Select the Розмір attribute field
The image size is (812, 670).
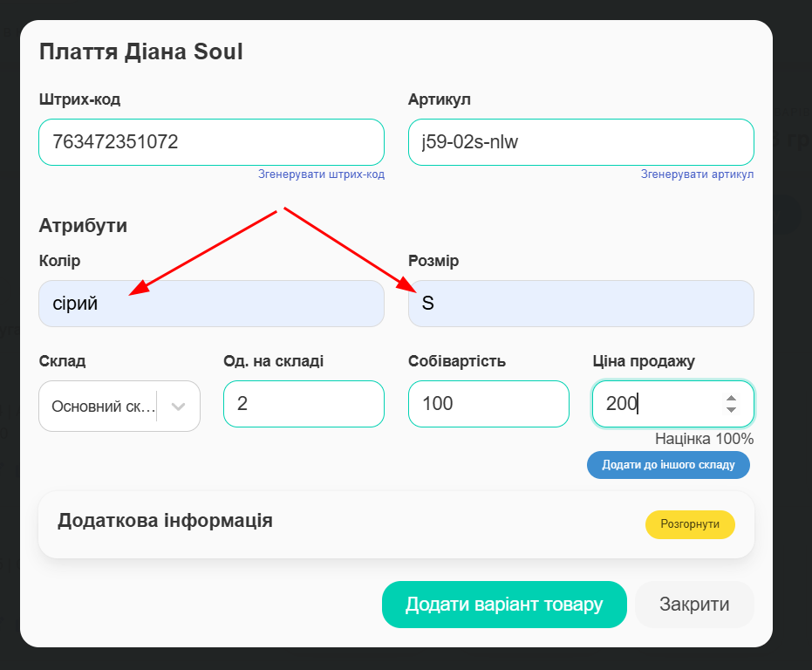point(581,304)
